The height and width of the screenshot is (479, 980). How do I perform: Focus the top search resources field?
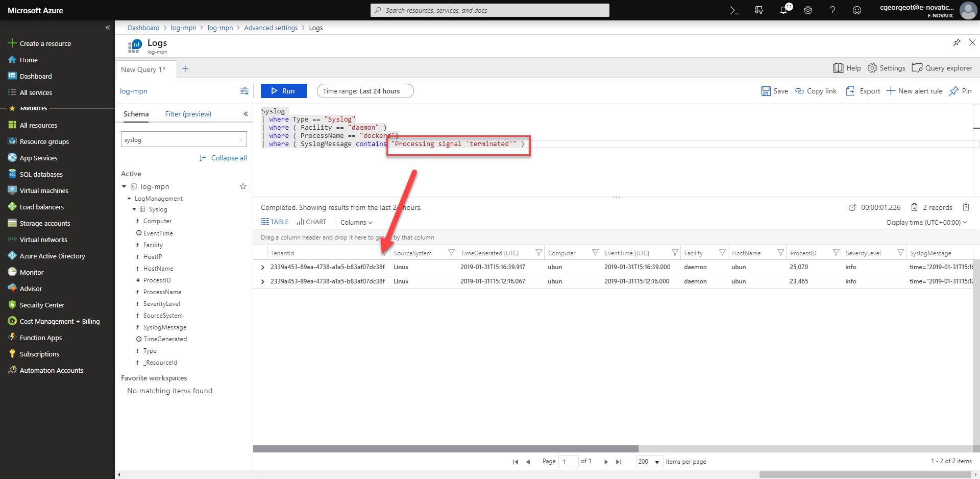490,10
